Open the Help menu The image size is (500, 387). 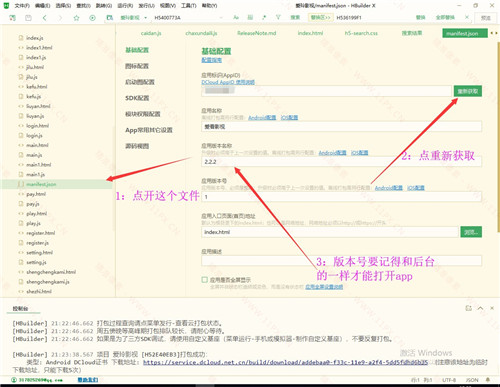pos(209,6)
